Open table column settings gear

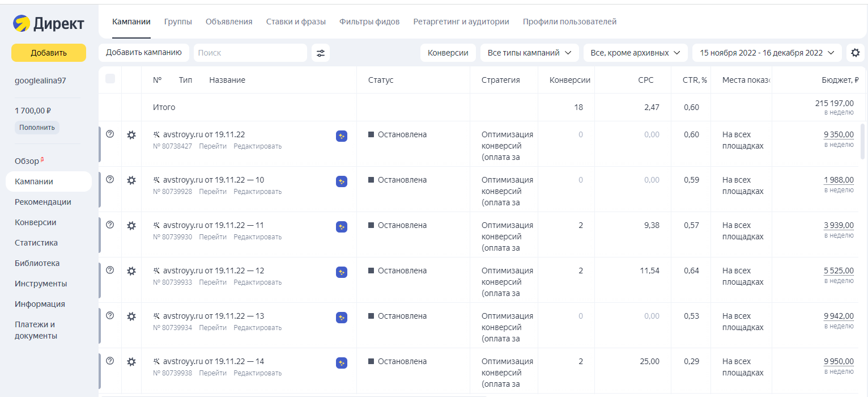click(x=855, y=53)
